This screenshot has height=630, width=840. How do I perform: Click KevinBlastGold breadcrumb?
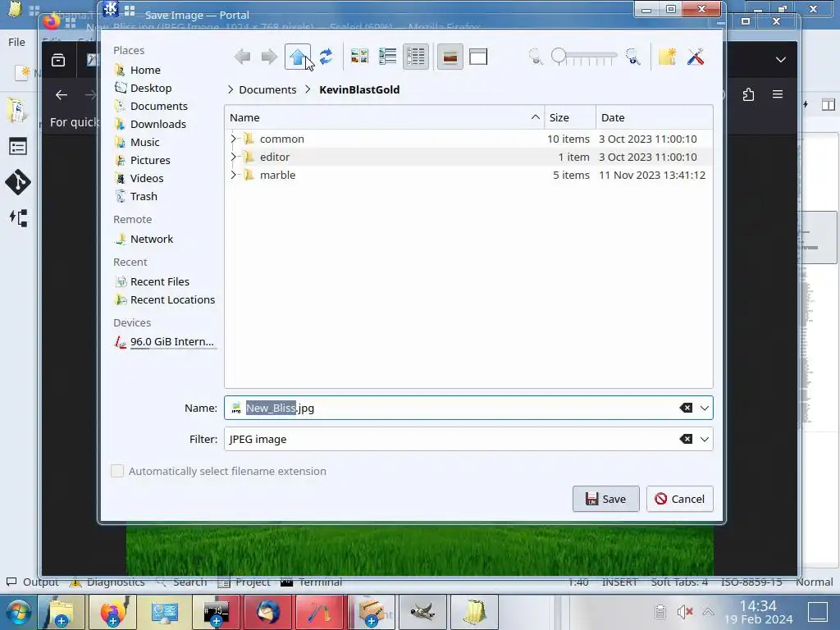(359, 89)
